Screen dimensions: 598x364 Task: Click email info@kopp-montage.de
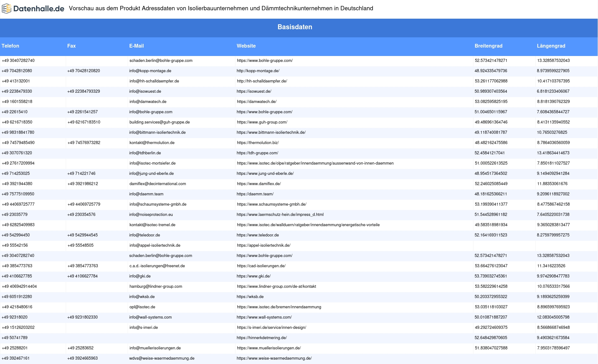click(x=150, y=71)
